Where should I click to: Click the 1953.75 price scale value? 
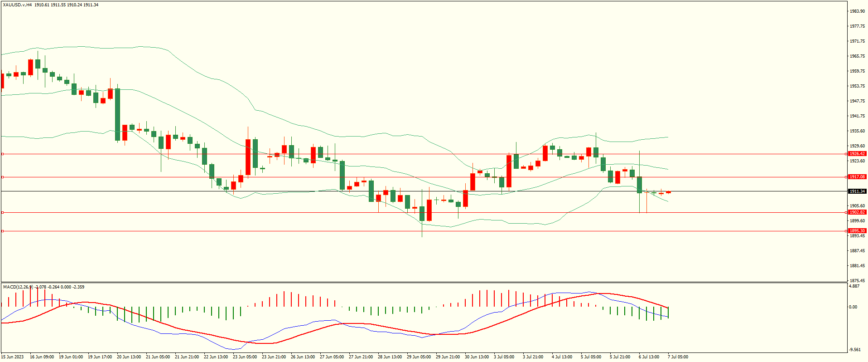pyautogui.click(x=857, y=86)
